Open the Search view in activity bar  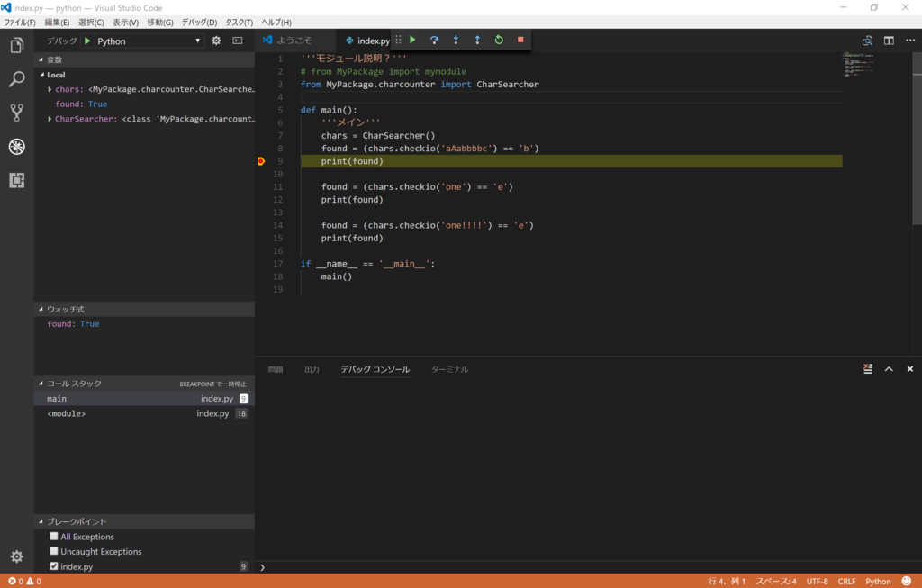(x=16, y=79)
